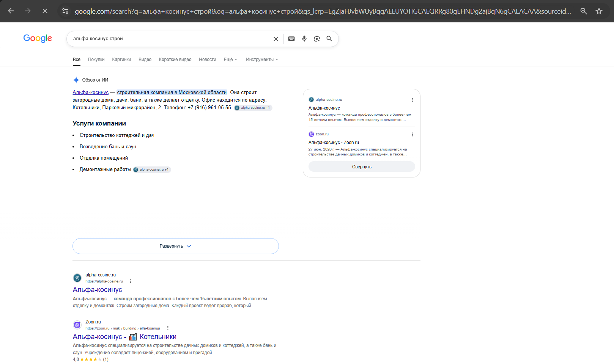Open Альфа-косинус - Котельники result link
Viewport: 614px width, 364px height.
pos(124,337)
